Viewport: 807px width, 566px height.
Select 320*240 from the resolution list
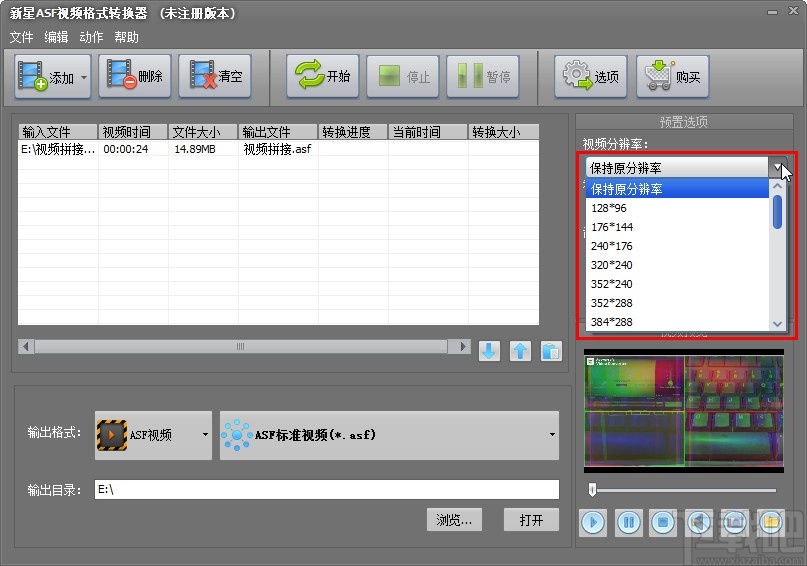click(612, 265)
